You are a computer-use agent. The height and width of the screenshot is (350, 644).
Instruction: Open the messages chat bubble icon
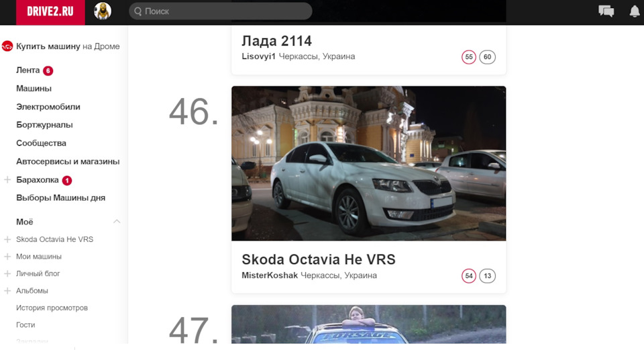(x=606, y=11)
